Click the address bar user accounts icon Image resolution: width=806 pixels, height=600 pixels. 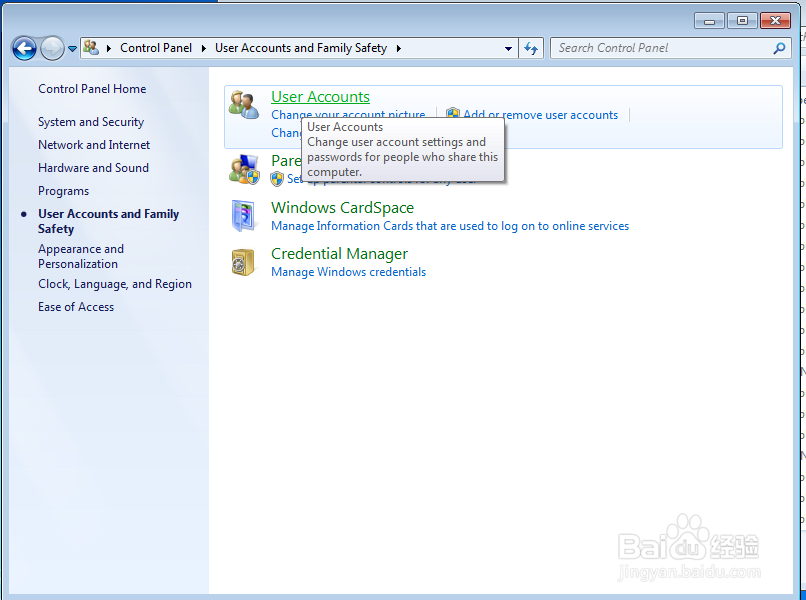pos(91,48)
